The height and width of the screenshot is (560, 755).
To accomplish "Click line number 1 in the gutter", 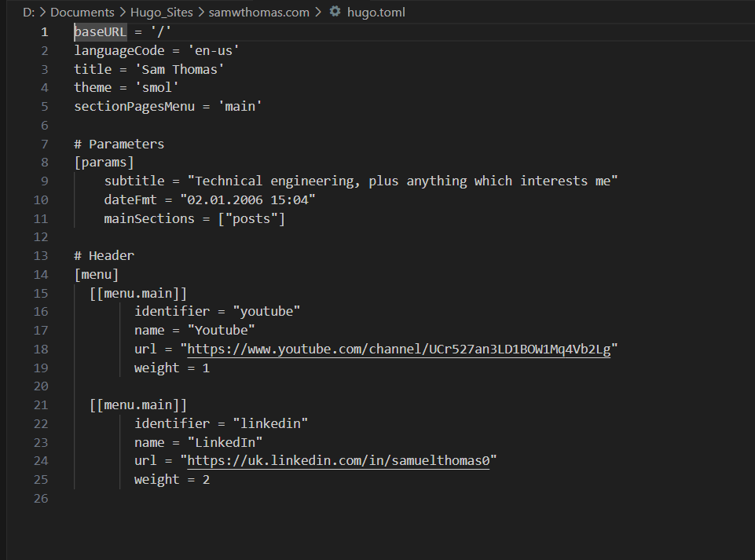I will point(45,32).
